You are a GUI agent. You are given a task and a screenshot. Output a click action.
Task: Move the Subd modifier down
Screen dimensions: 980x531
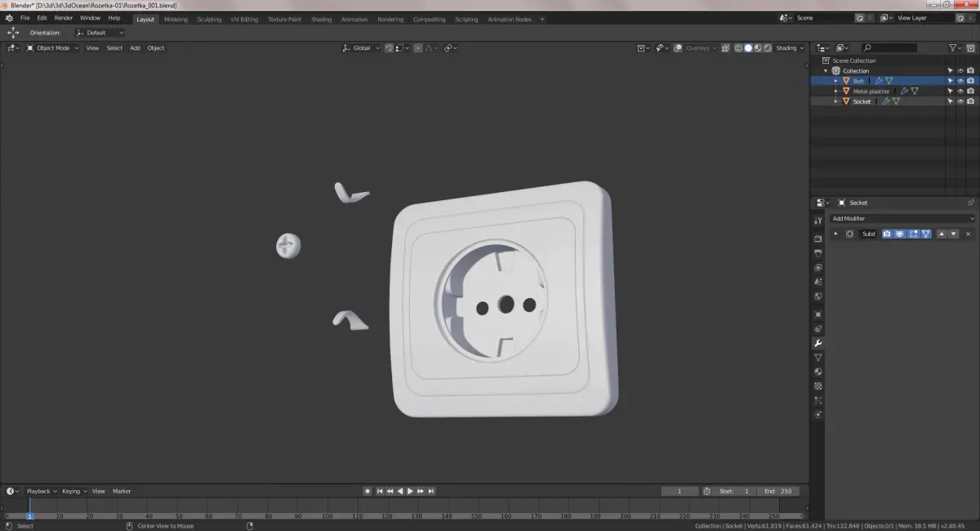[x=953, y=234]
